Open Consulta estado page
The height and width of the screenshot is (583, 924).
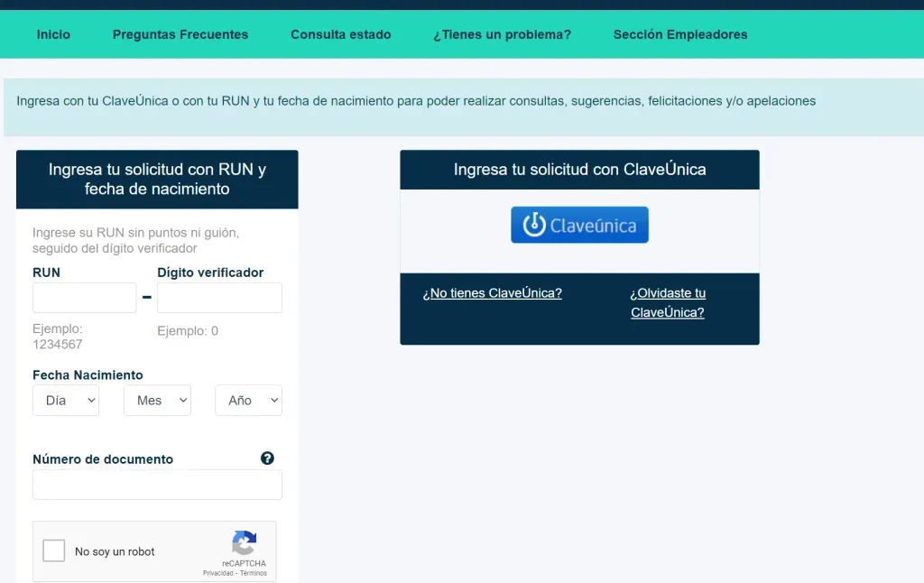pyautogui.click(x=340, y=35)
